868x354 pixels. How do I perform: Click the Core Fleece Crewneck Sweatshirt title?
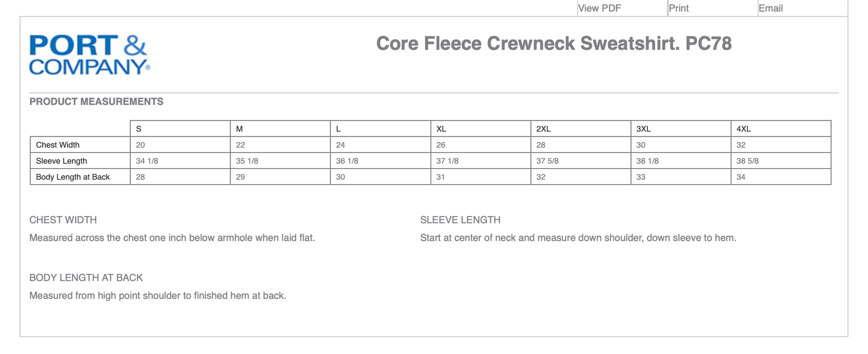554,43
